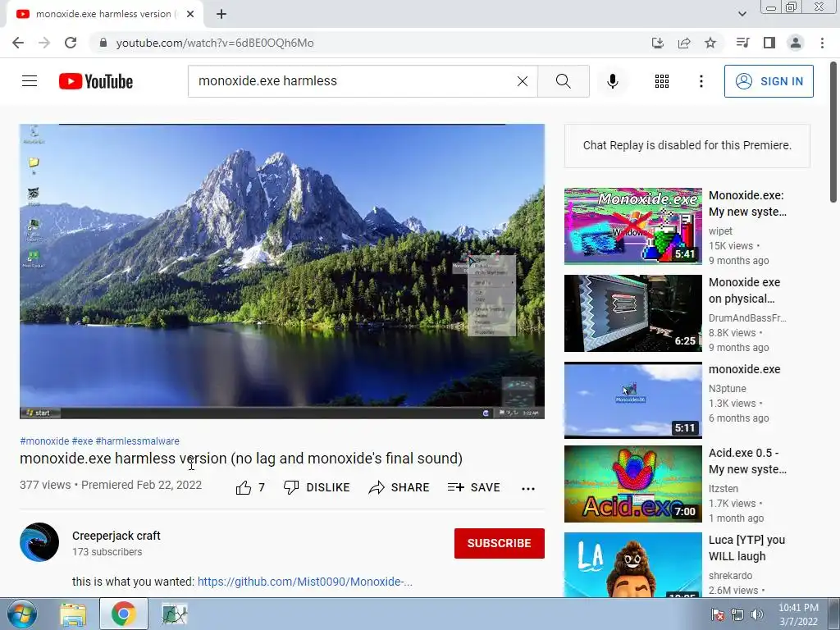Select the monoxide.exe harmless version tab
Image resolution: width=840 pixels, height=630 pixels.
[x=105, y=15]
